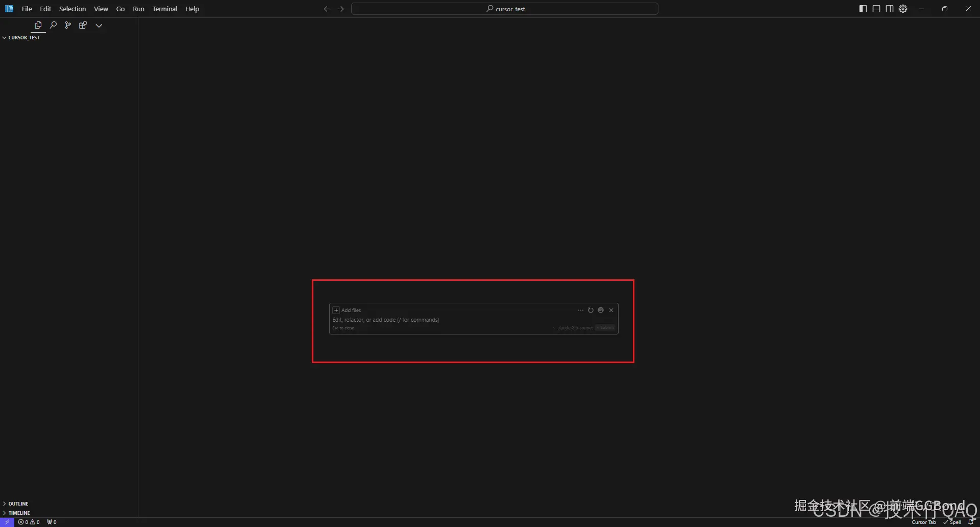Minimize the Cursor window
This screenshot has width=980, height=527.
point(921,9)
